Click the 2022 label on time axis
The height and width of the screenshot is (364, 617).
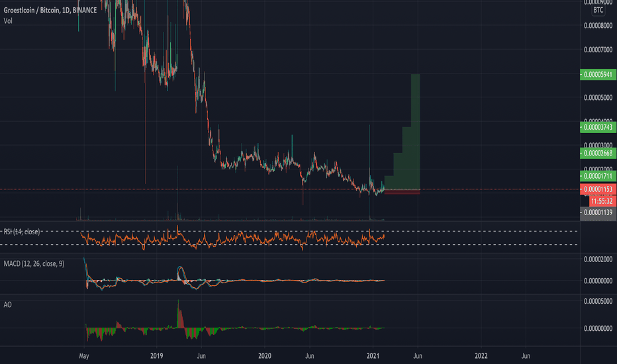tap(481, 356)
